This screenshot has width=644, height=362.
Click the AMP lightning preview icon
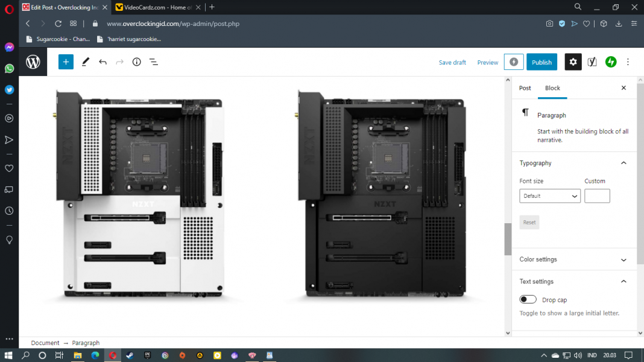click(513, 62)
